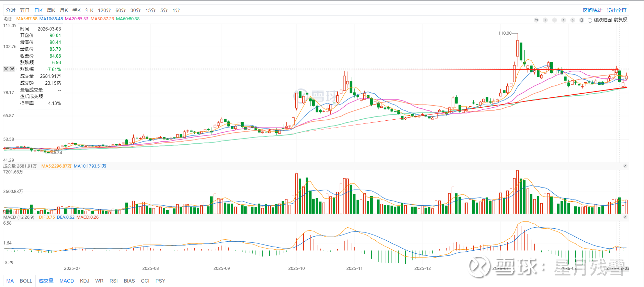This screenshot has width=644, height=287.
Task: Select the 月K monthly candlestick tab
Action: 64,10
